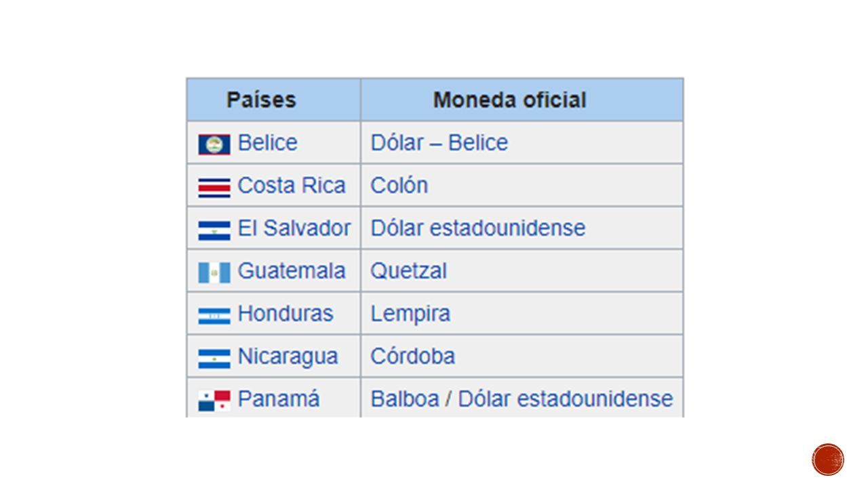Image resolution: width=868 pixels, height=488 pixels.
Task: Click the Nicaragua flag icon
Action: coord(214,358)
